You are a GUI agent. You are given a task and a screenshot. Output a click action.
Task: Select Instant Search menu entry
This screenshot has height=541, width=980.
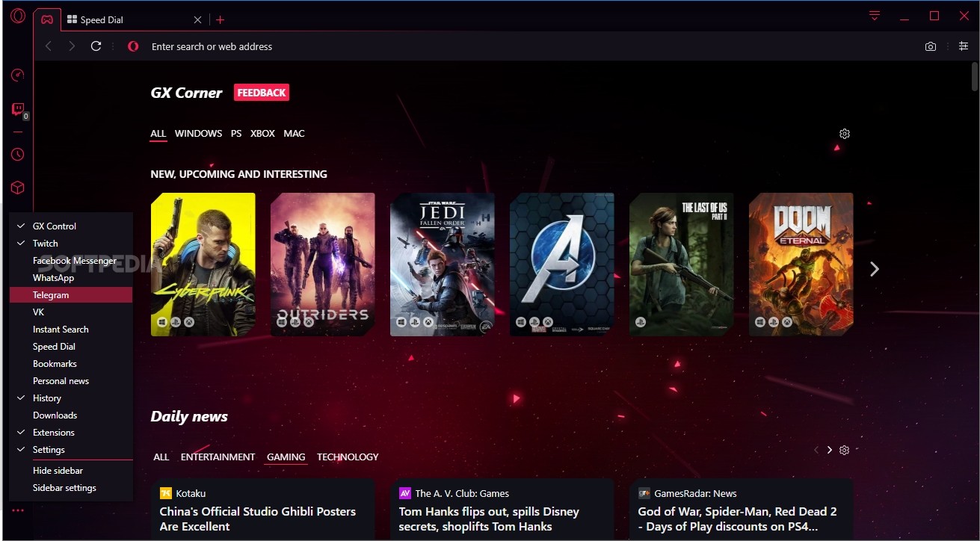click(71, 330)
